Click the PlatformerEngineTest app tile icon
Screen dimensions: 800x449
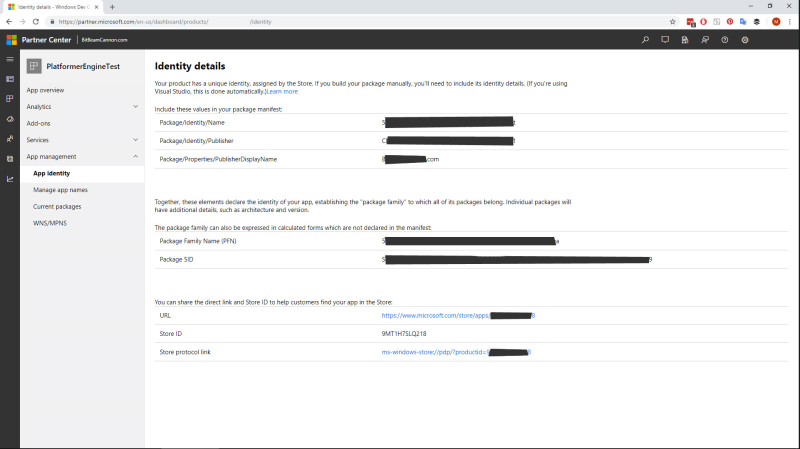(x=34, y=66)
